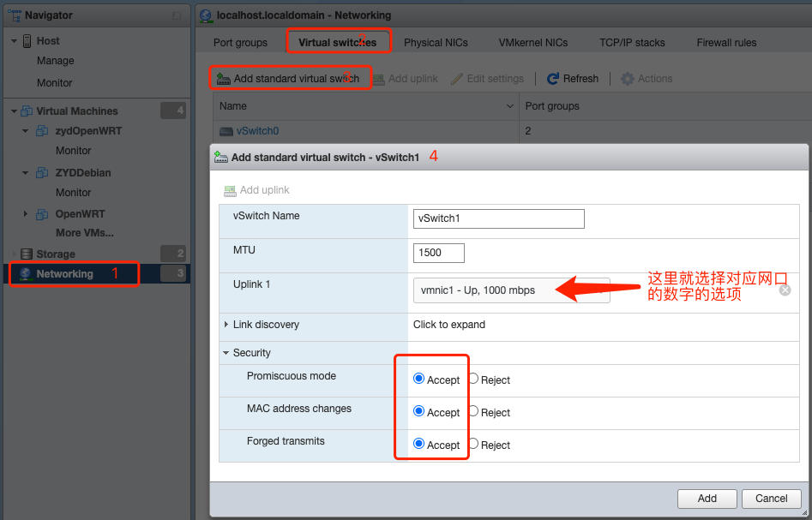Screen dimensions: 812x520
Task: Click the Storage datastore icon
Action: (x=27, y=254)
